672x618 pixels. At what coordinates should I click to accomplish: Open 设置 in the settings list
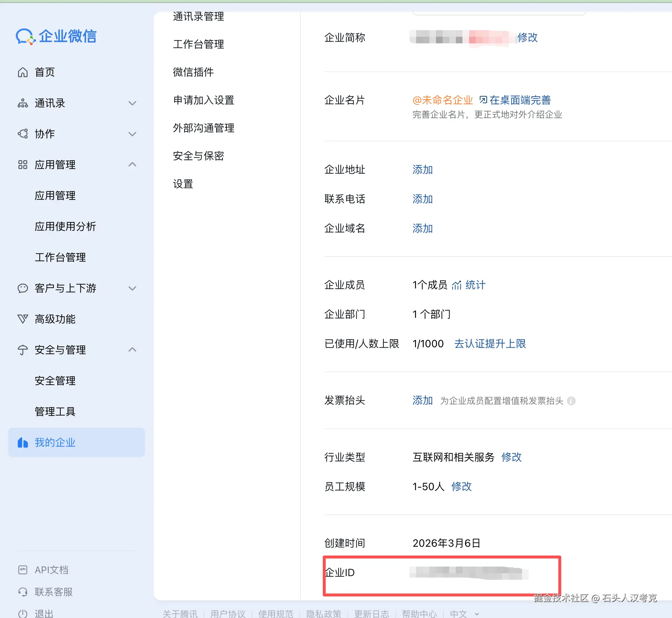(183, 184)
